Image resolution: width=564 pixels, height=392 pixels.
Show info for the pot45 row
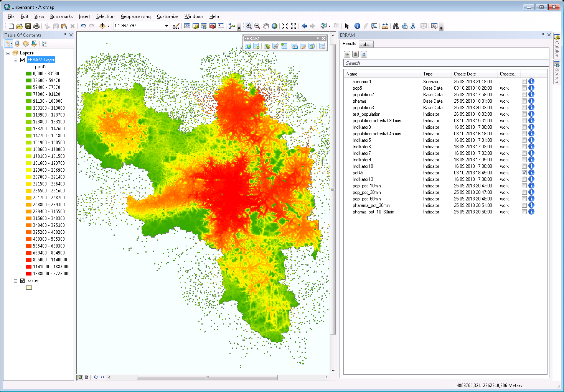[x=531, y=173]
